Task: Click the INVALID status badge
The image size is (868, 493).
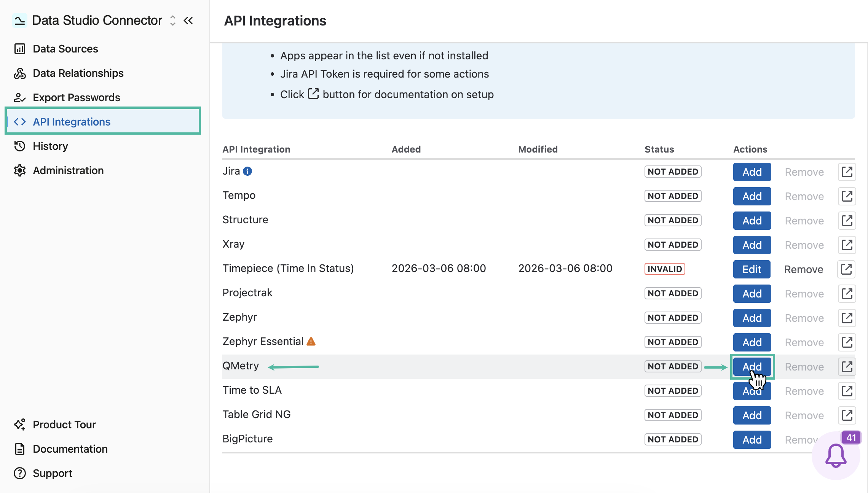Action: click(x=665, y=269)
